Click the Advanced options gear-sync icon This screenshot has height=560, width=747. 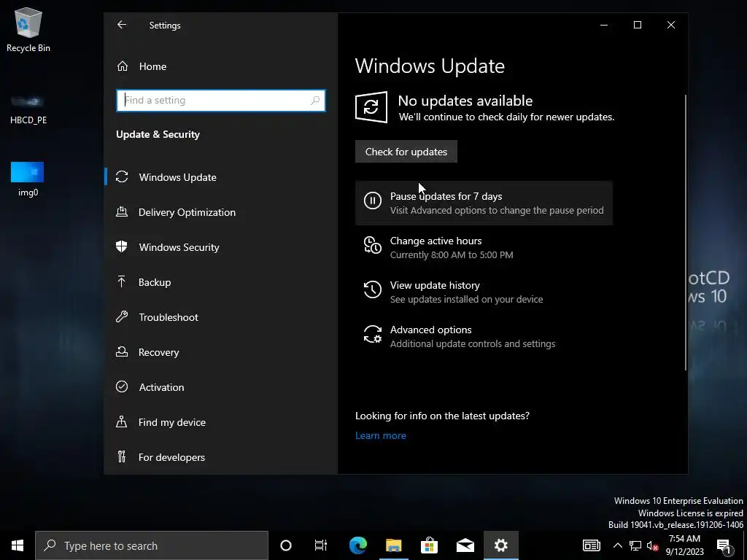pos(373,334)
